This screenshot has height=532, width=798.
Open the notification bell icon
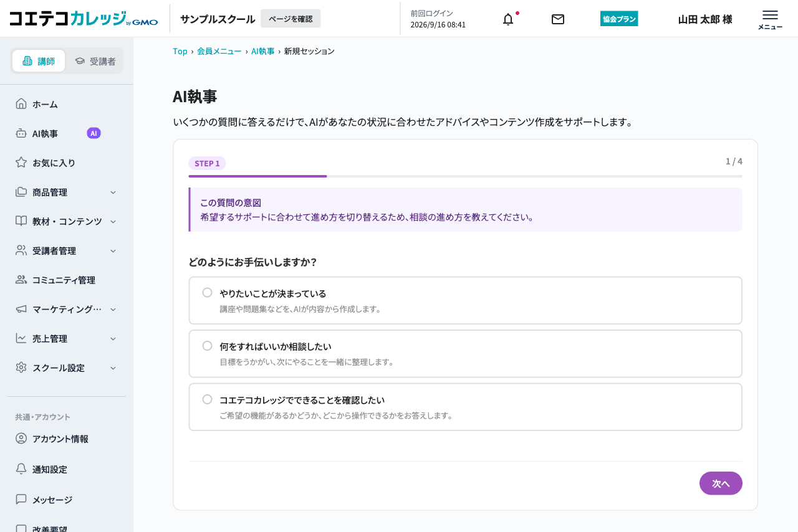coord(508,19)
